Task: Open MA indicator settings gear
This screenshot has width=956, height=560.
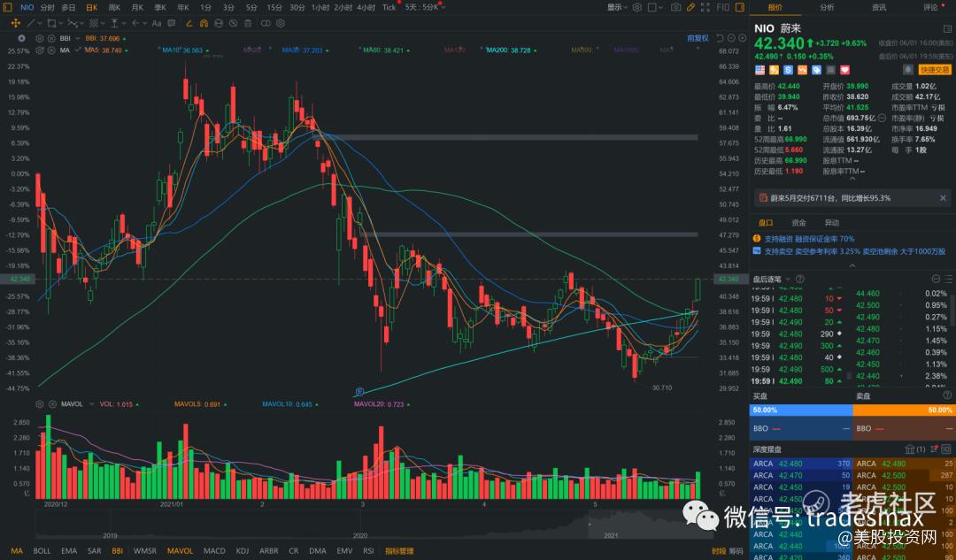Action: 40,50
